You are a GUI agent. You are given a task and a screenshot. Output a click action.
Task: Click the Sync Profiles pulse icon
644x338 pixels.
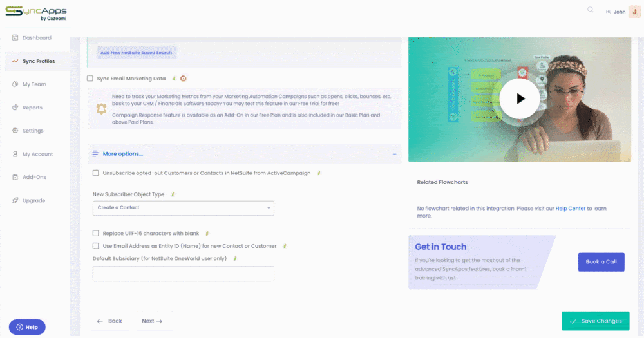pos(15,61)
